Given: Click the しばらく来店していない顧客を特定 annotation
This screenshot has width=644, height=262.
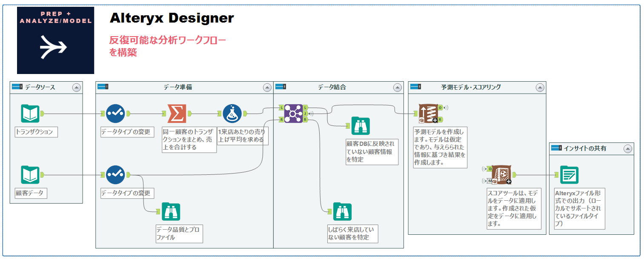Looking at the screenshot, I should pos(352,234).
